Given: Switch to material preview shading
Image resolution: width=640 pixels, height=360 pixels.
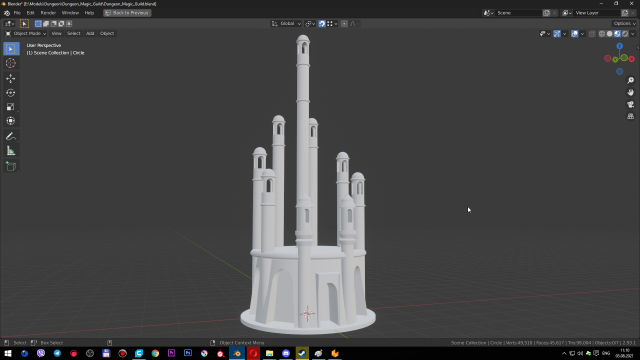Looking at the screenshot, I should pyautogui.click(x=617, y=34).
